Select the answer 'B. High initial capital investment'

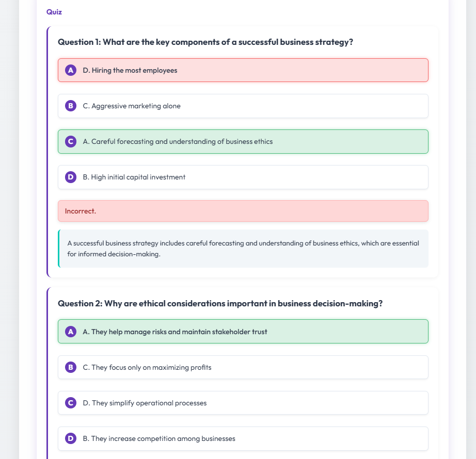coord(243,177)
